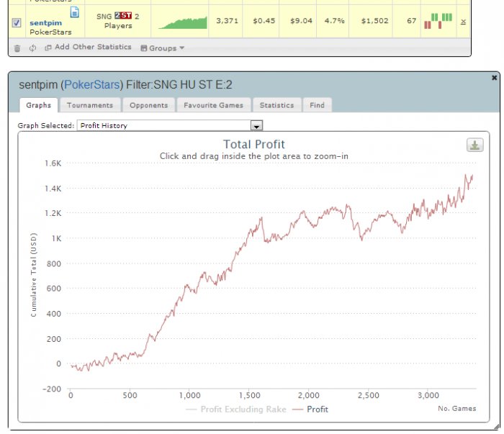Open the sentpim player link
The height and width of the screenshot is (434, 504).
point(45,23)
